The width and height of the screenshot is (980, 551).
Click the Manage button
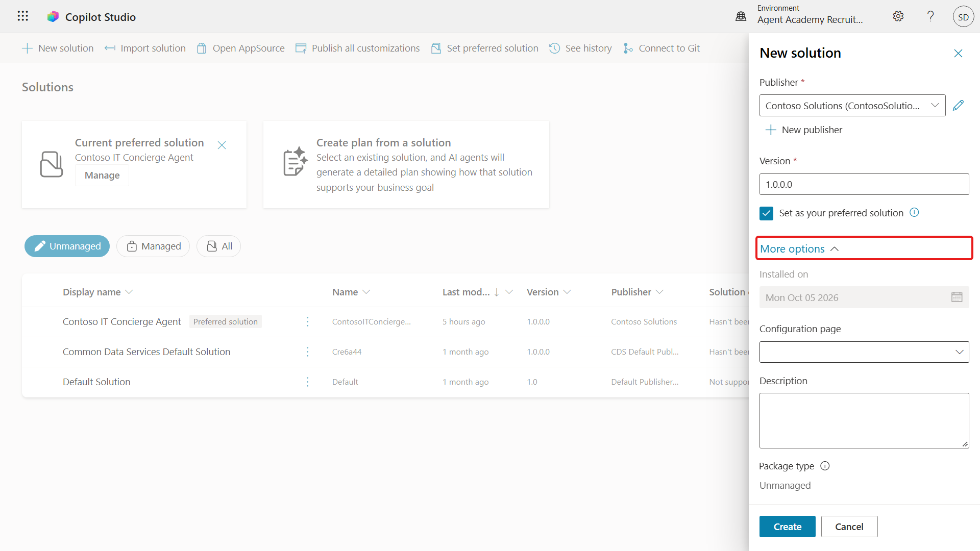click(x=102, y=175)
